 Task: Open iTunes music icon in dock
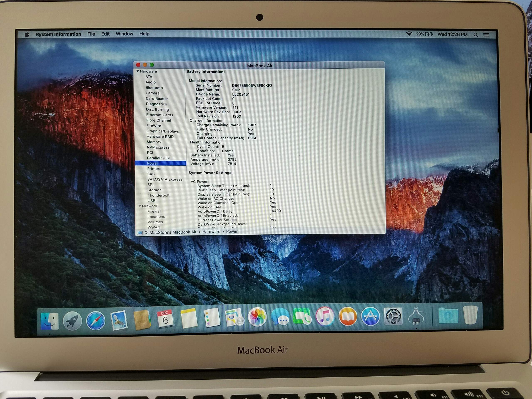pos(325,316)
